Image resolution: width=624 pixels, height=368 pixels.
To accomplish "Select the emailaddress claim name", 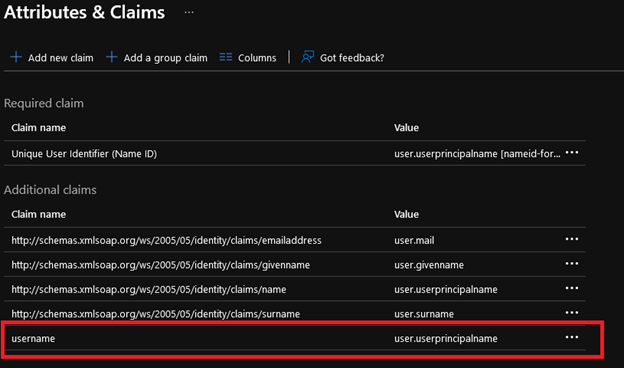I will (166, 240).
